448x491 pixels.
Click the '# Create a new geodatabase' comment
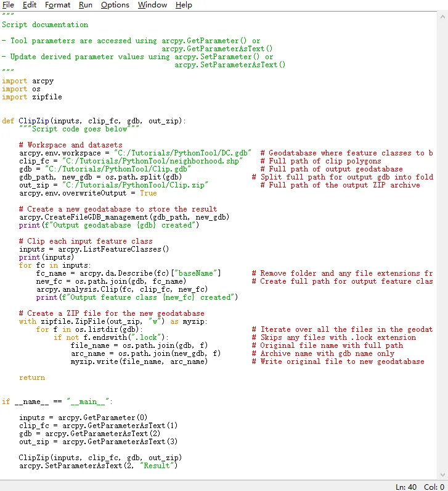(x=118, y=209)
